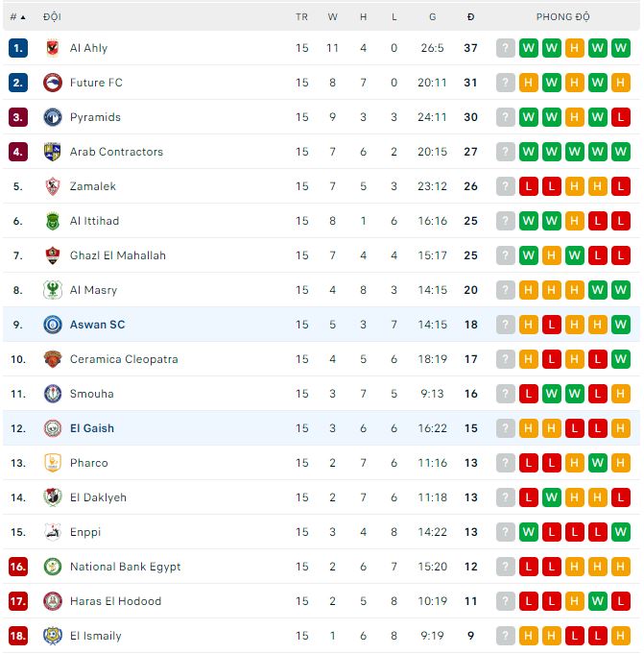The width and height of the screenshot is (644, 654).
Task: Open the El Ismaily club logo
Action: coord(52,636)
